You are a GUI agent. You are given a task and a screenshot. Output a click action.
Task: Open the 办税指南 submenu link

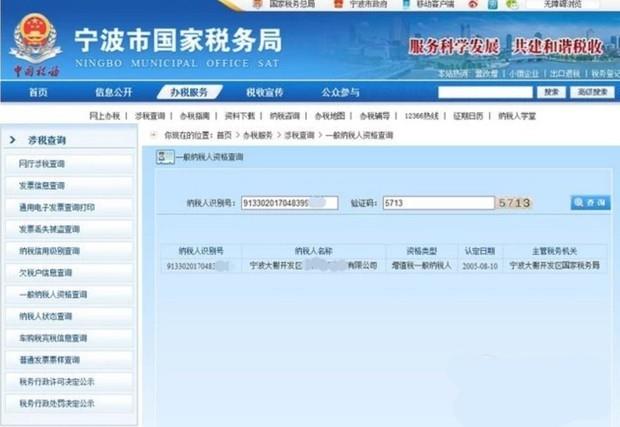(x=195, y=116)
